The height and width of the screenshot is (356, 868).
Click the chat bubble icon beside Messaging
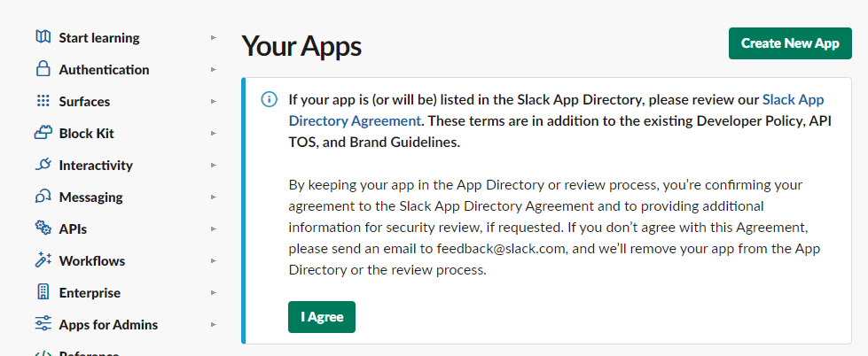[43, 197]
